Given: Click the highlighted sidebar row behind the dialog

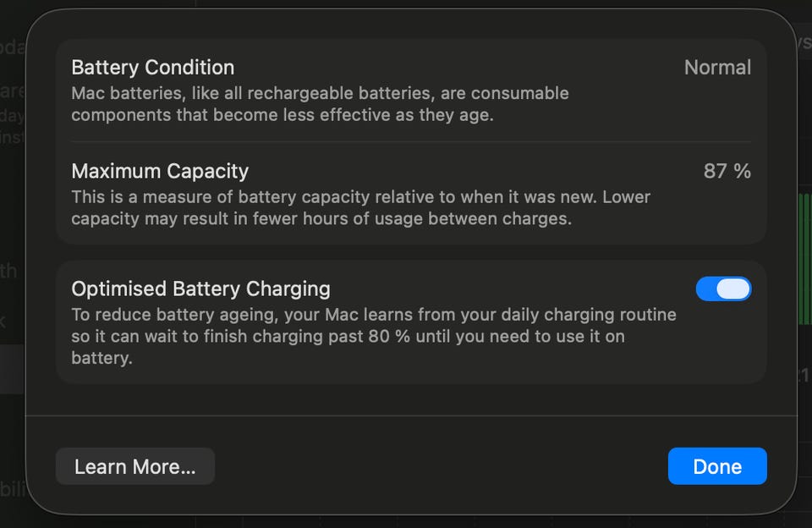Looking at the screenshot, I should click(x=12, y=369).
